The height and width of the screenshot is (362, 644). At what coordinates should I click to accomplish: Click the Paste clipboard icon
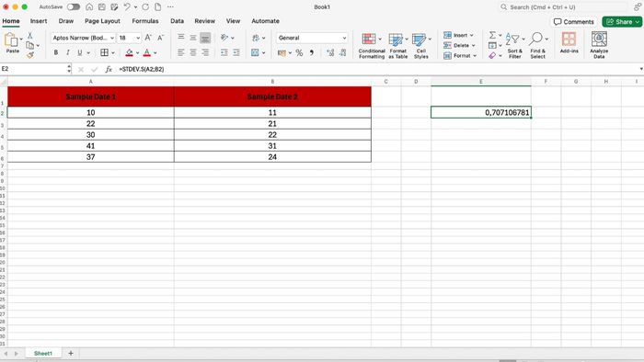pyautogui.click(x=11, y=40)
